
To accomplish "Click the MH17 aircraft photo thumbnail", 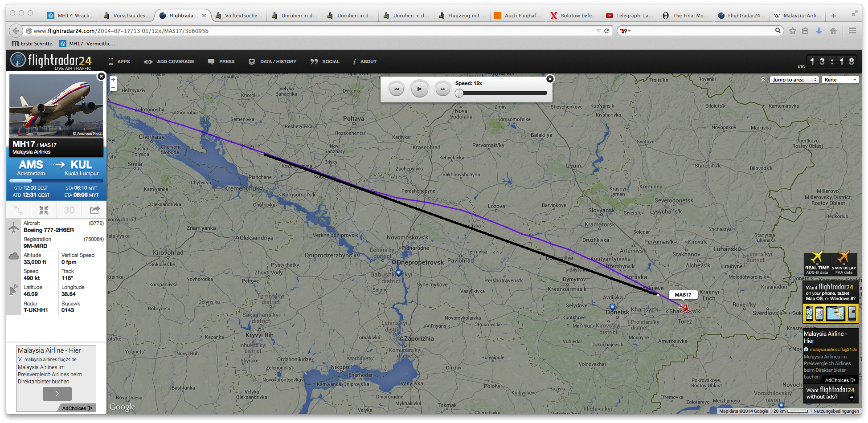I will pyautogui.click(x=56, y=106).
